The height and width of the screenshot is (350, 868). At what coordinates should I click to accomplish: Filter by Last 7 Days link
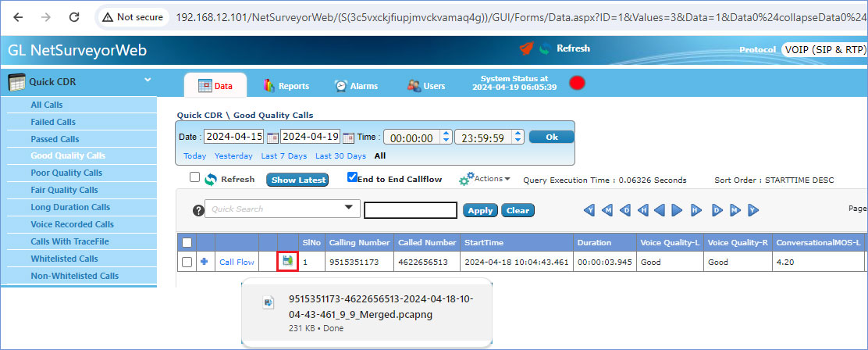coord(284,156)
